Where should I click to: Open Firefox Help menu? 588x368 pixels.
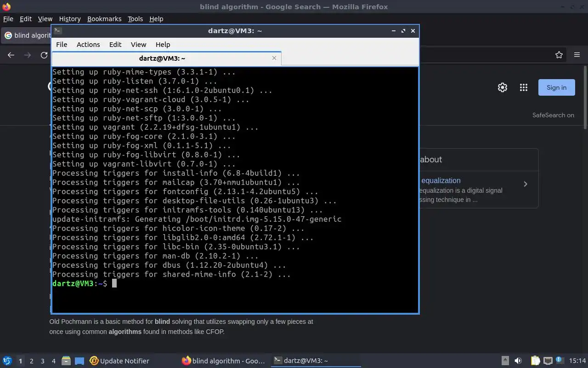(156, 19)
